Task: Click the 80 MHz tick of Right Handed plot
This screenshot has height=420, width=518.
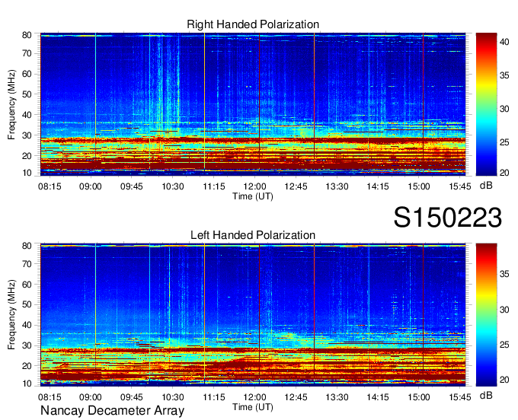Action: pos(27,35)
